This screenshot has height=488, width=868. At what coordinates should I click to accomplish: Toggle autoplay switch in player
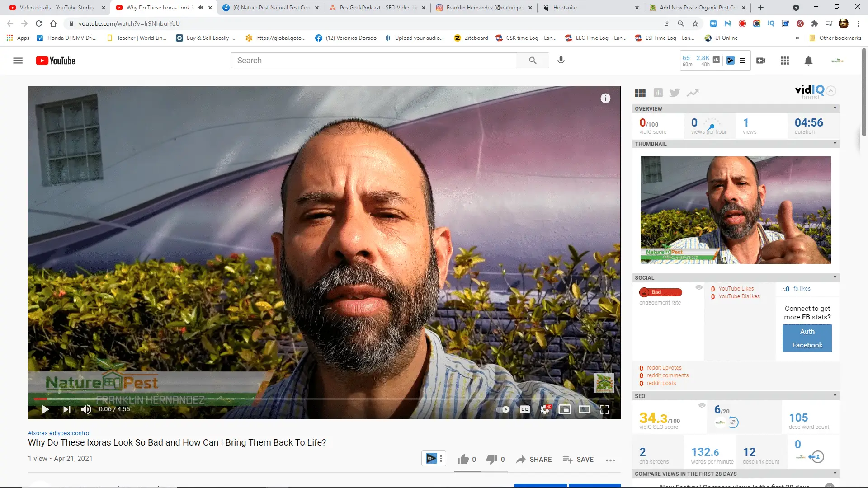point(503,409)
